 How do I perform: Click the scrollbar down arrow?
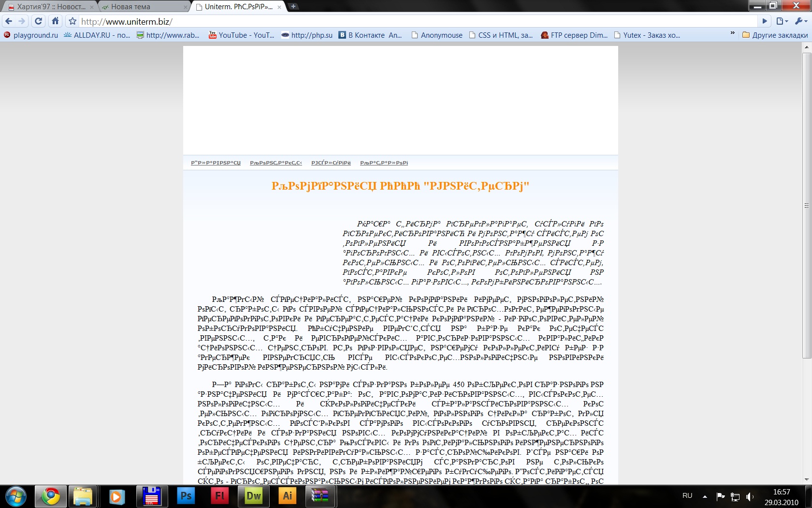tap(806, 479)
